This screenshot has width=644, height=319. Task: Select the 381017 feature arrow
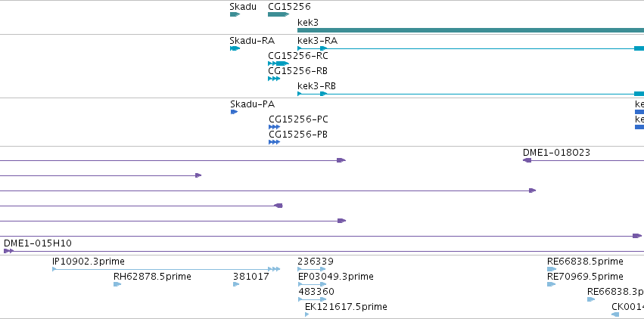pos(236,284)
